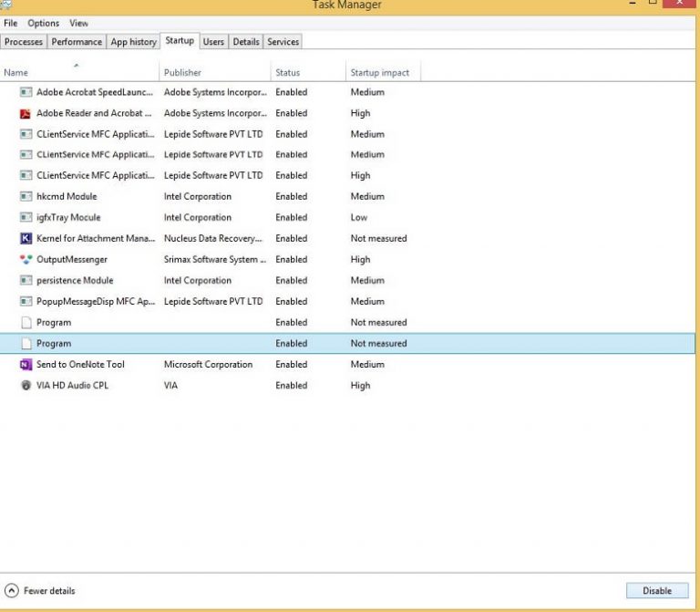Viewport: 700px width, 612px height.
Task: Click the VIA HD Audio CPL speaker icon
Action: (26, 386)
